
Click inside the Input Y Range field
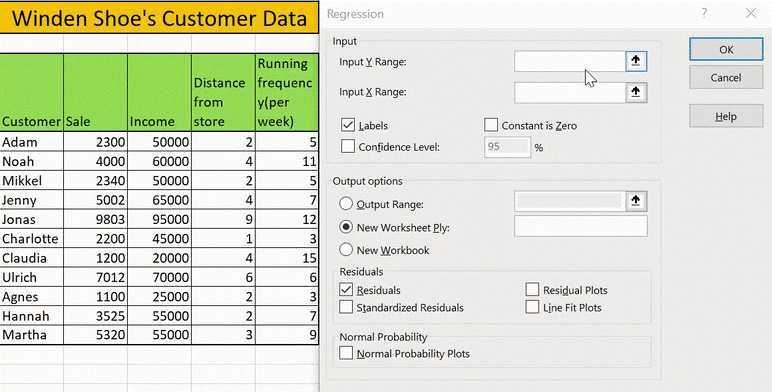coord(570,61)
